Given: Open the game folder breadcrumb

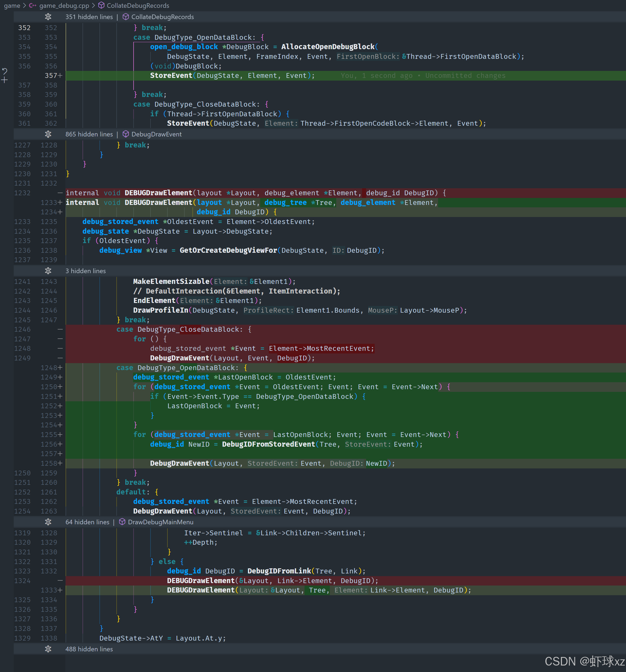Looking at the screenshot, I should click(12, 5).
